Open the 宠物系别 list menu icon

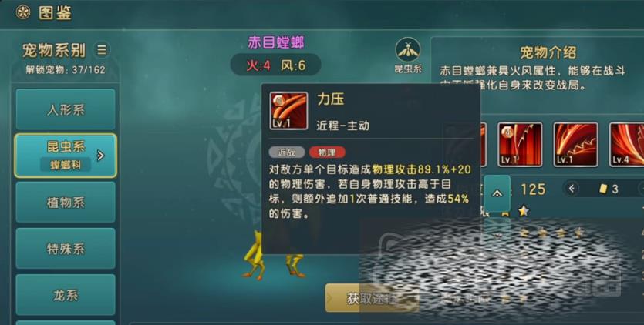coord(102,50)
